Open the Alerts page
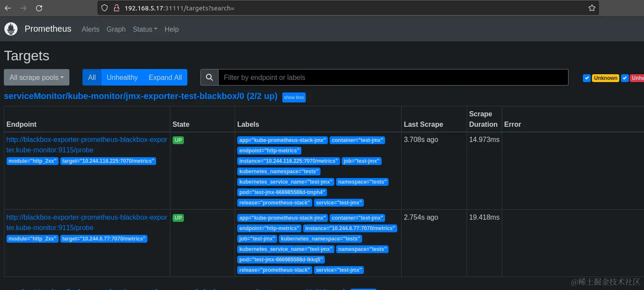644x290 pixels. click(x=91, y=29)
